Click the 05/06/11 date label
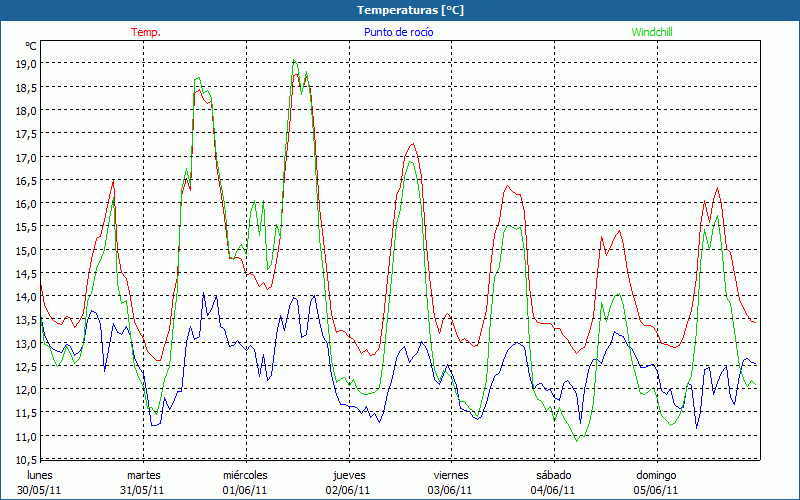The height and width of the screenshot is (500, 800). click(656, 490)
